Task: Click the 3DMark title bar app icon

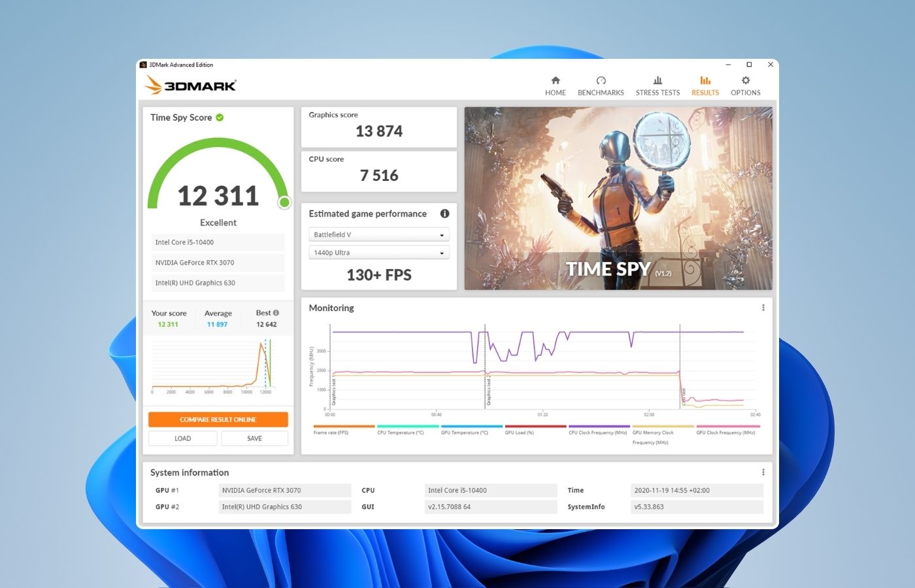Action: [x=143, y=65]
